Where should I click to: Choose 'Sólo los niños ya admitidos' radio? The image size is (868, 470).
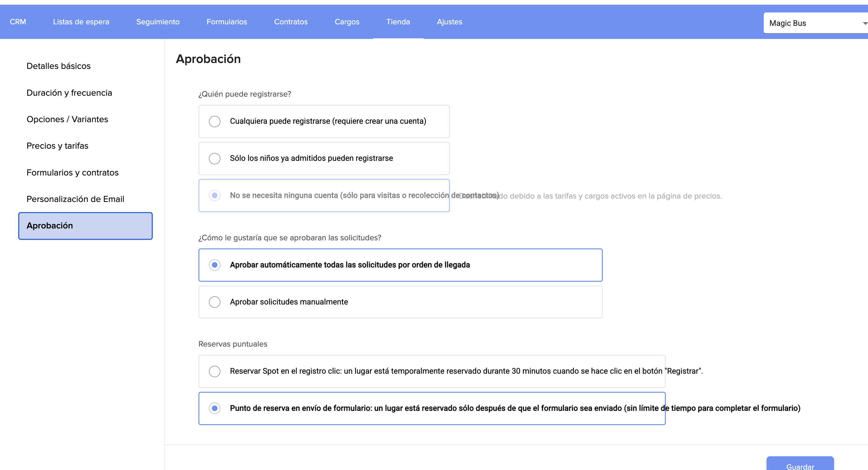215,158
